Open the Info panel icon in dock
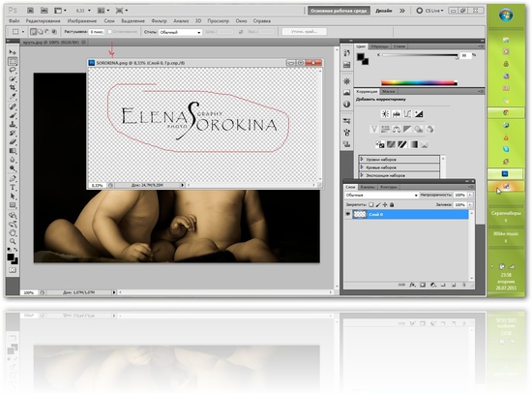This screenshot has width=532, height=395. [x=346, y=105]
